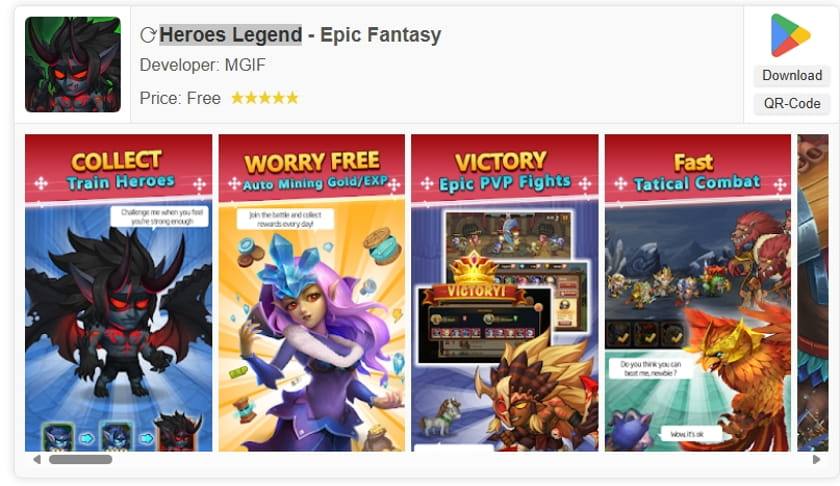Click the left scroll arrow of the gallery

pos(36,459)
